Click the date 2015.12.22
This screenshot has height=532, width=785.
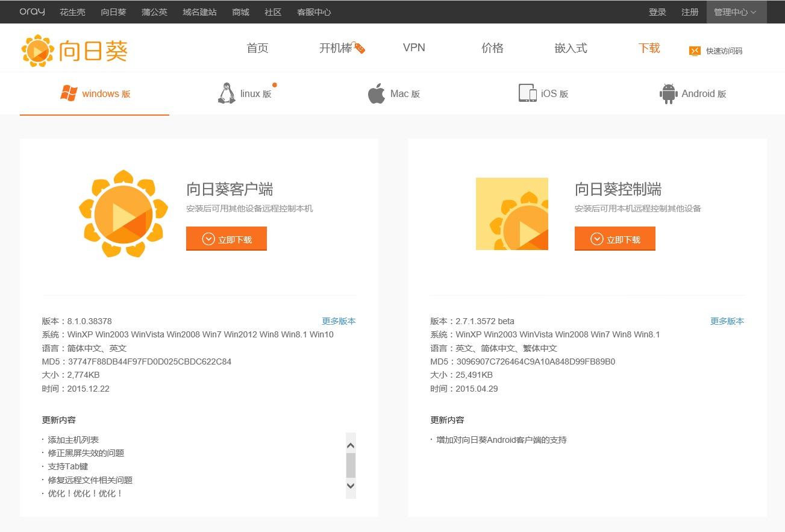tap(89, 389)
